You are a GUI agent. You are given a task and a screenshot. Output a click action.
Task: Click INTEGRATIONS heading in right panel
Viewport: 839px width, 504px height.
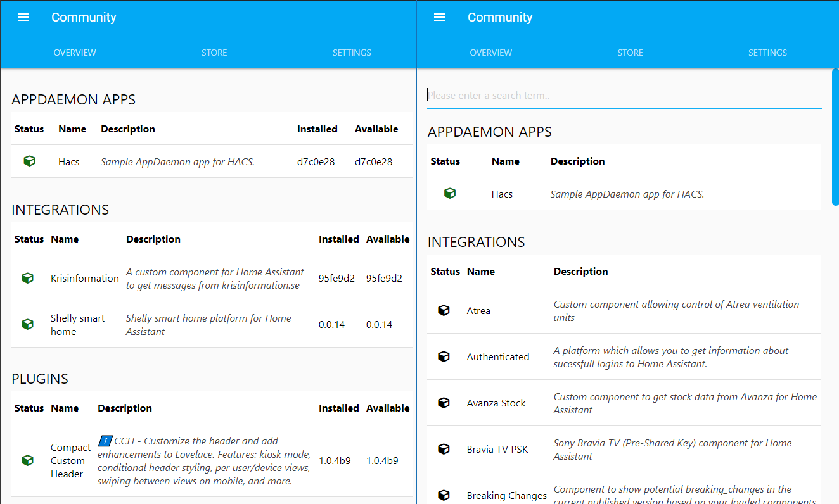[477, 242]
